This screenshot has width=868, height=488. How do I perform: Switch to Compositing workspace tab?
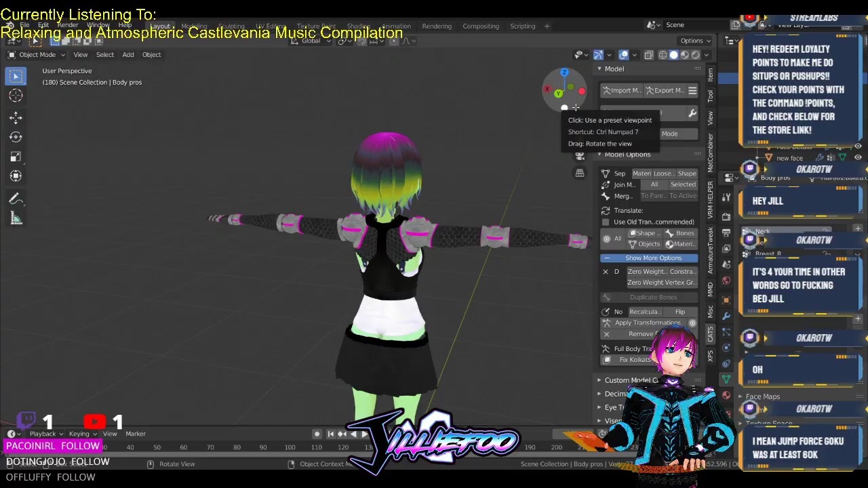coord(481,26)
